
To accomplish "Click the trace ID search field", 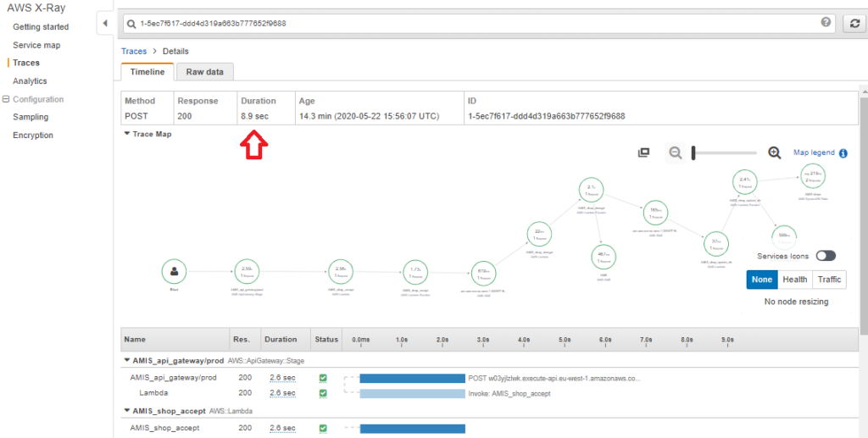I will [x=475, y=23].
